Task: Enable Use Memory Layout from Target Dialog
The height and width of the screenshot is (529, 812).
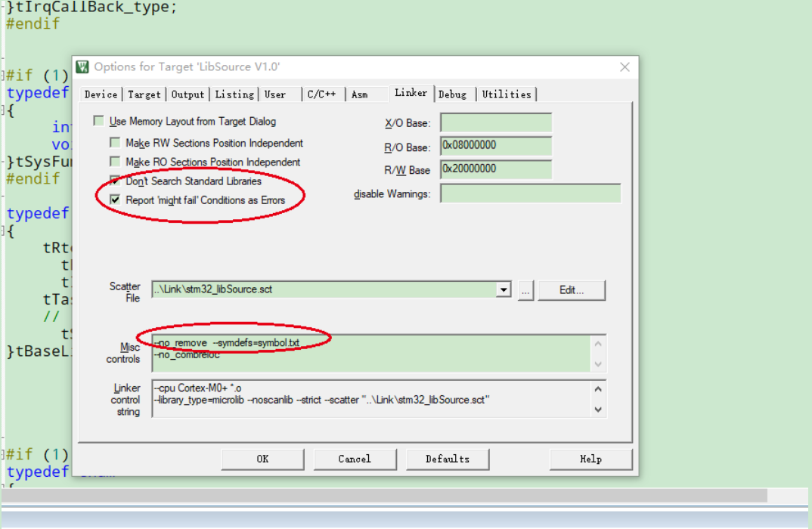Action: pyautogui.click(x=98, y=121)
